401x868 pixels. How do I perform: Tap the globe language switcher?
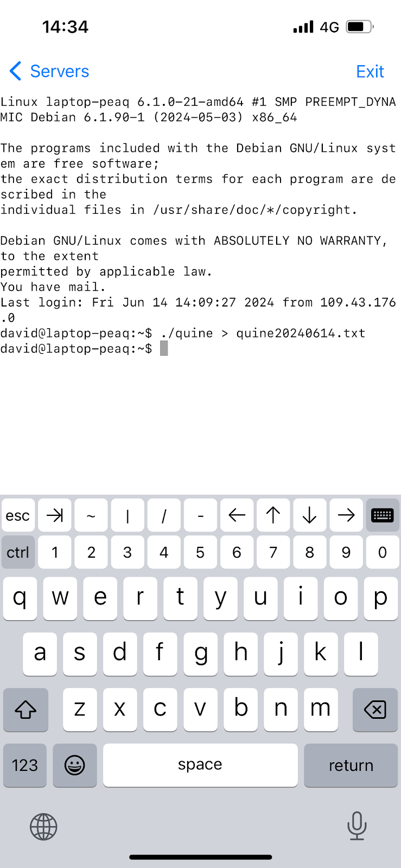point(43,827)
